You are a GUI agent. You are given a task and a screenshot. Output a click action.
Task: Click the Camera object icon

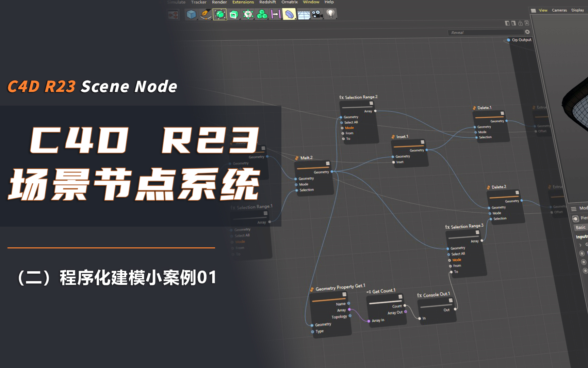coord(317,14)
